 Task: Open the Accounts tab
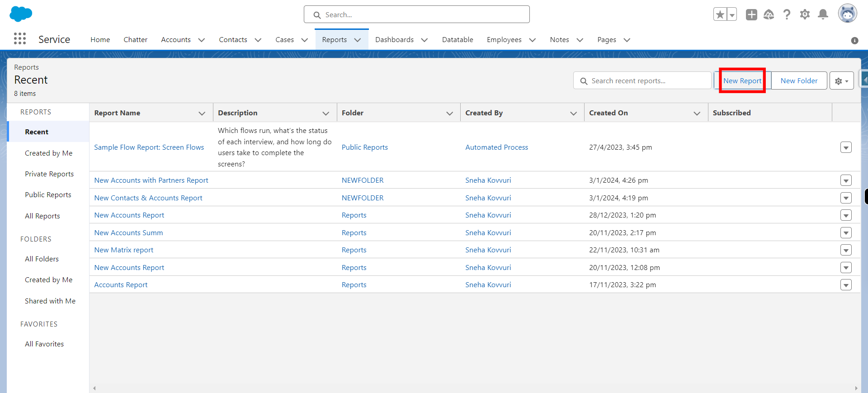pyautogui.click(x=176, y=40)
